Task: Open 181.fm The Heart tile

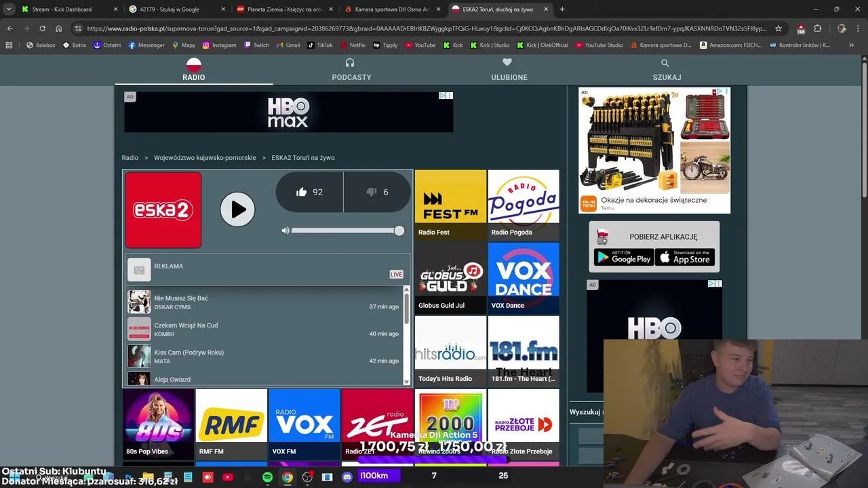Action: tap(524, 351)
